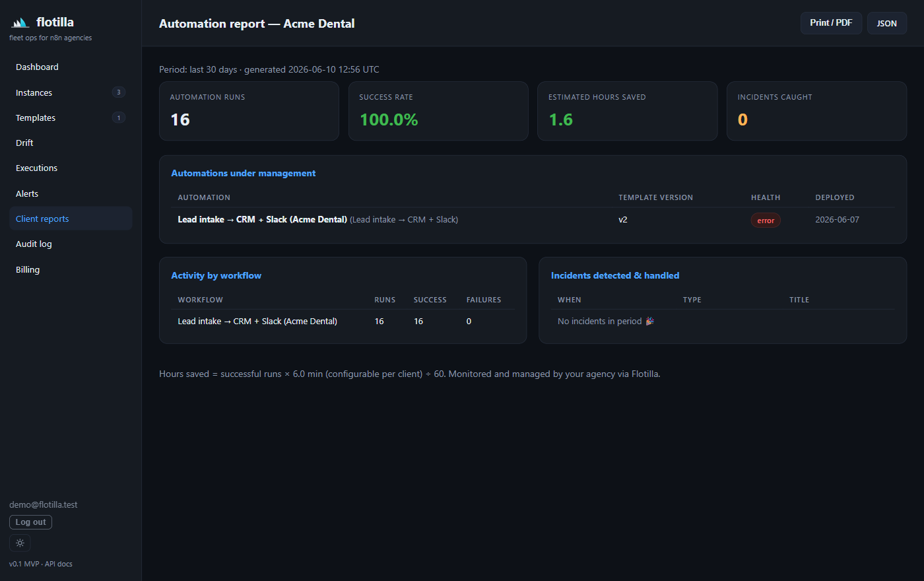The height and width of the screenshot is (581, 924).
Task: Click the Success Rate value 100.0%
Action: 389,120
